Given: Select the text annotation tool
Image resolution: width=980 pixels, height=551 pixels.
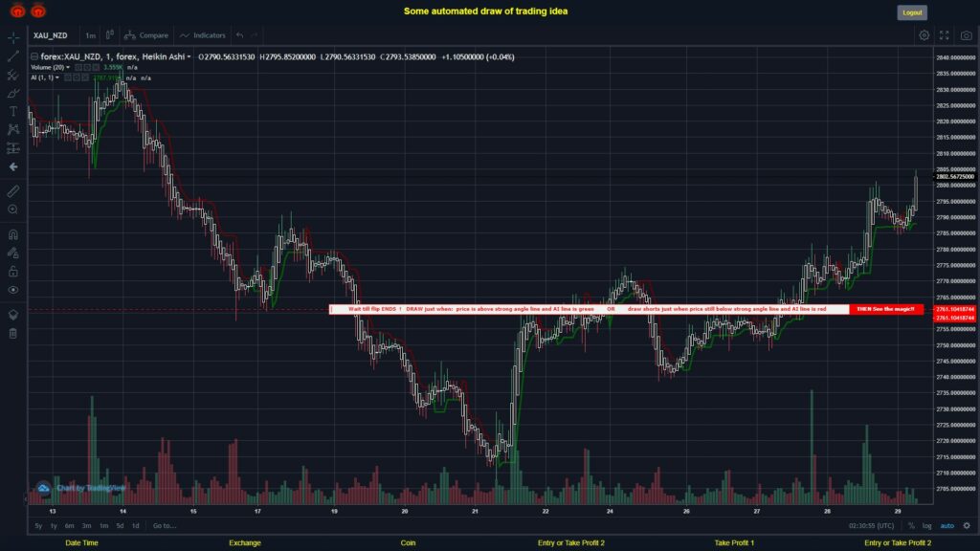Looking at the screenshot, I should pos(13,111).
